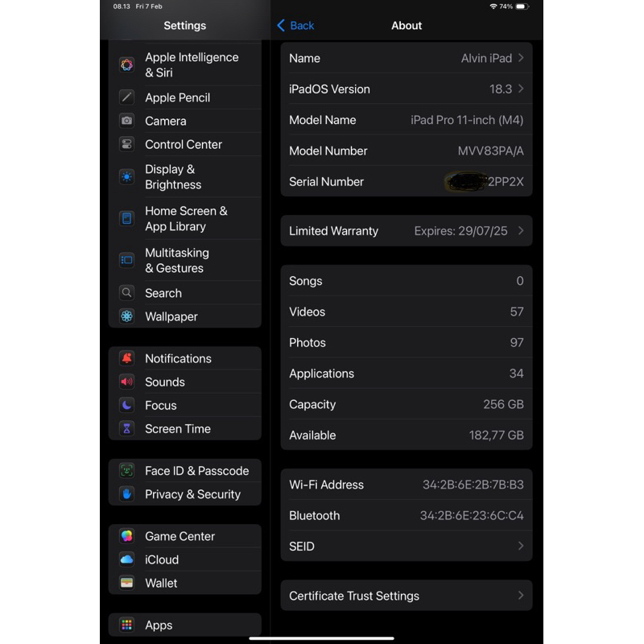Tap the 18.3 version value
This screenshot has height=644, width=644.
(501, 89)
